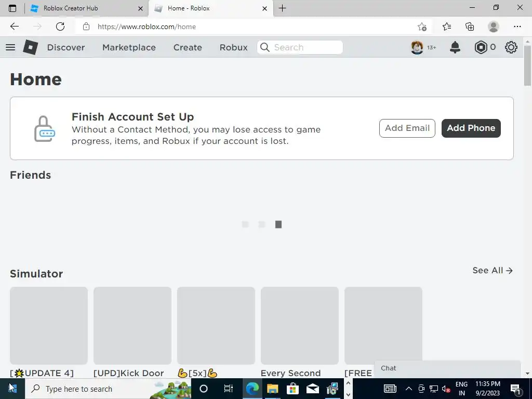
Task: Open See All for Simulator
Action: 493,270
